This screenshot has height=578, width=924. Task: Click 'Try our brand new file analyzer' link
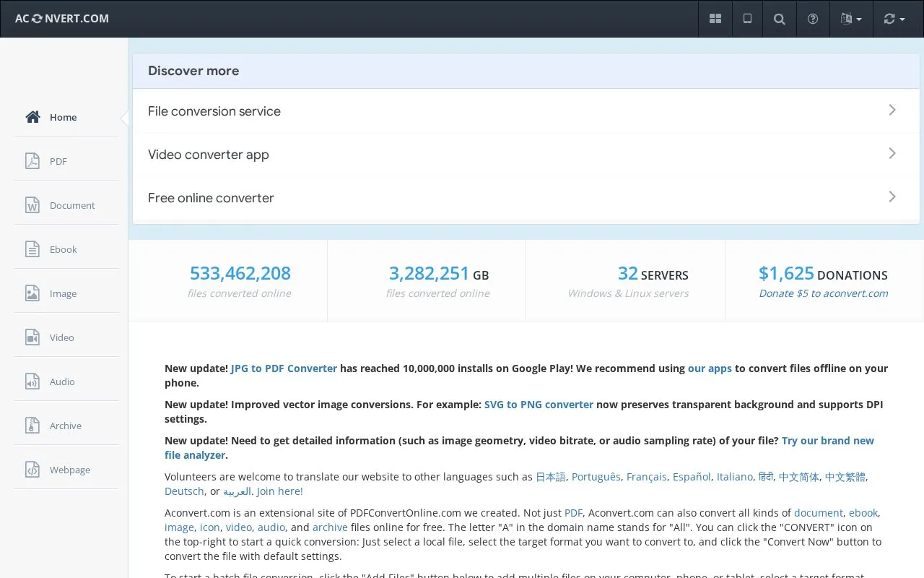519,448
